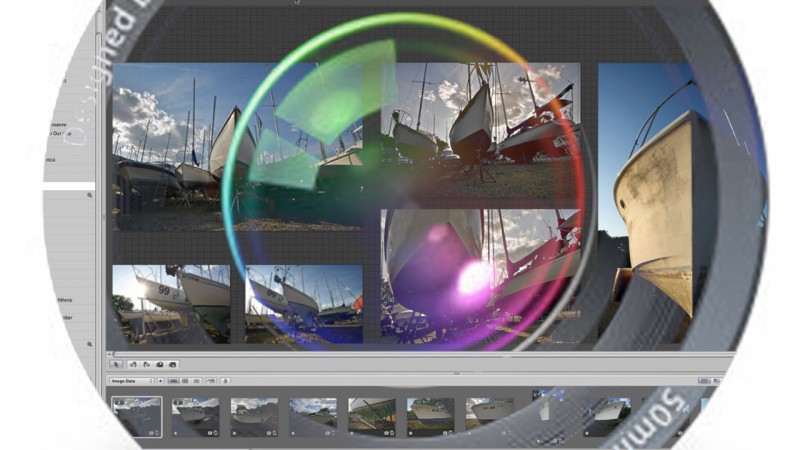
Task: Switch to list view mode
Action: tap(198, 381)
